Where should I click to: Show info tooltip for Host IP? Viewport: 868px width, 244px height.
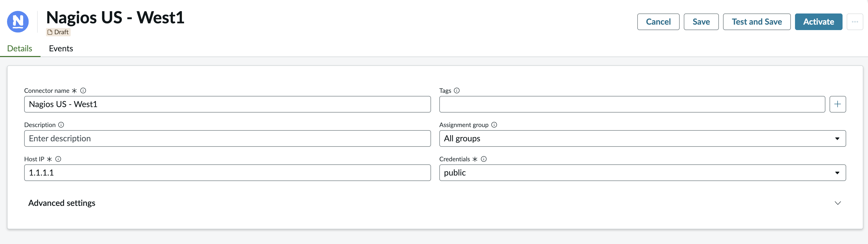tap(58, 159)
